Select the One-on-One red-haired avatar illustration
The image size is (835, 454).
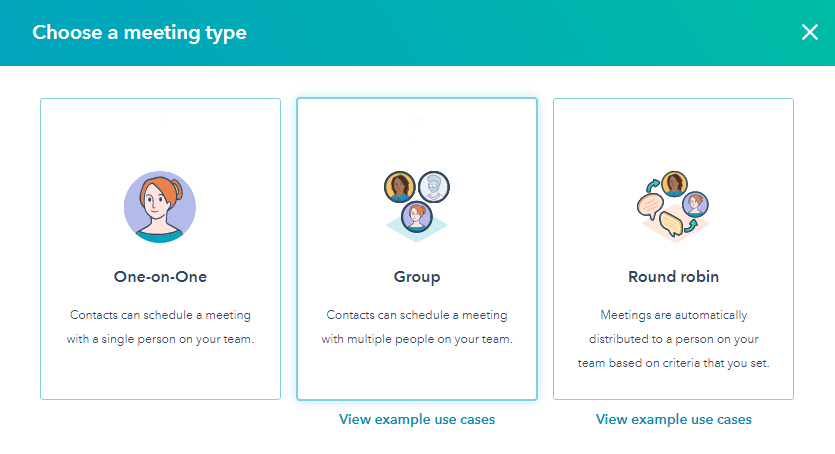160,207
